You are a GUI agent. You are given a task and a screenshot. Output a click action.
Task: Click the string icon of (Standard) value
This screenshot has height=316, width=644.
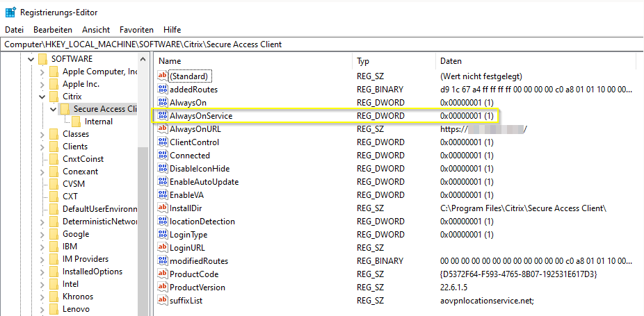point(163,76)
